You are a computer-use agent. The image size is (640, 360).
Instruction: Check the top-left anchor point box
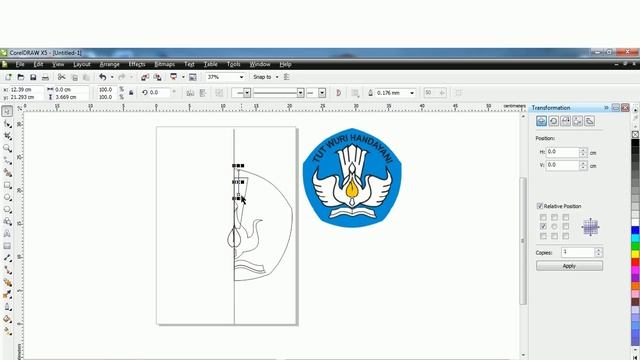point(543,218)
